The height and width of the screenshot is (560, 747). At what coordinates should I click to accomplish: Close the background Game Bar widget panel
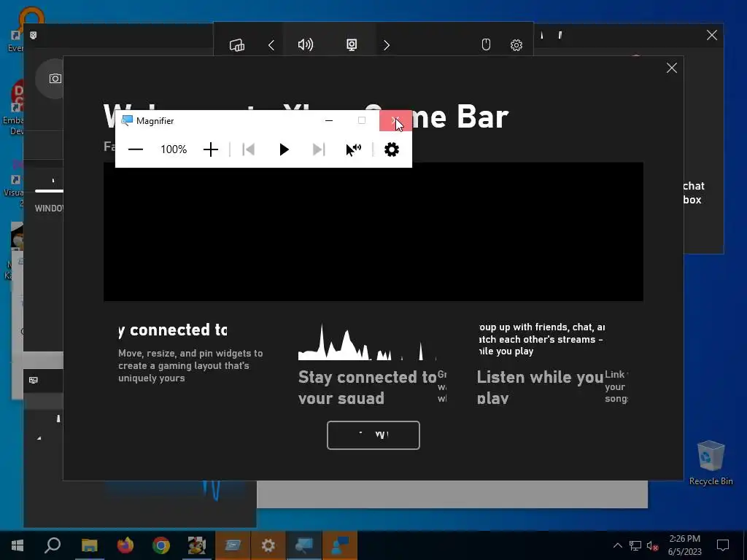pyautogui.click(x=712, y=35)
